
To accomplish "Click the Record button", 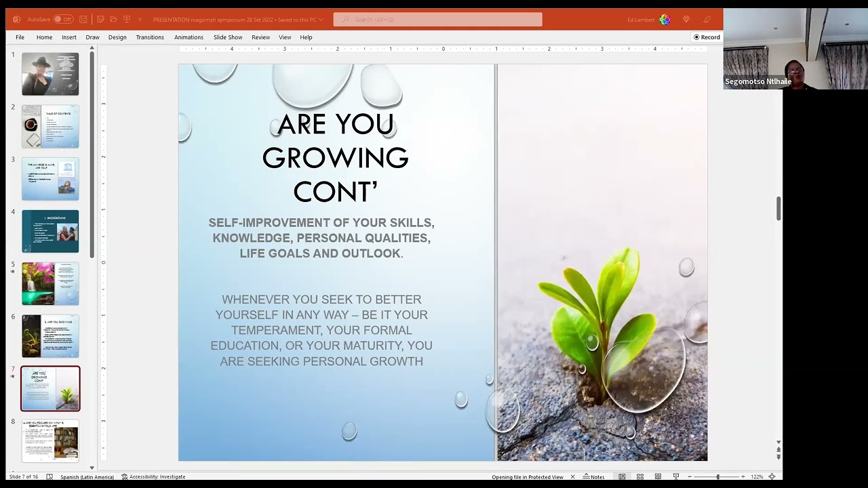I will pyautogui.click(x=707, y=37).
